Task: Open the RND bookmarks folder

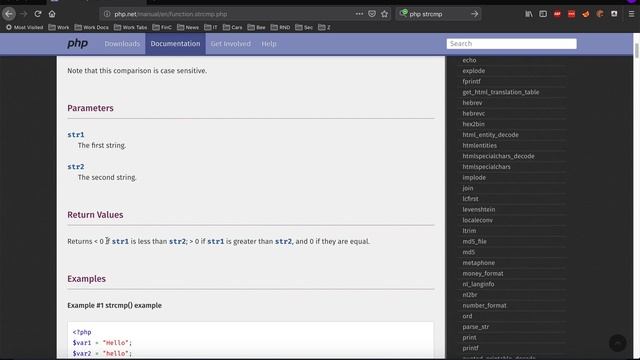Action: click(280, 27)
